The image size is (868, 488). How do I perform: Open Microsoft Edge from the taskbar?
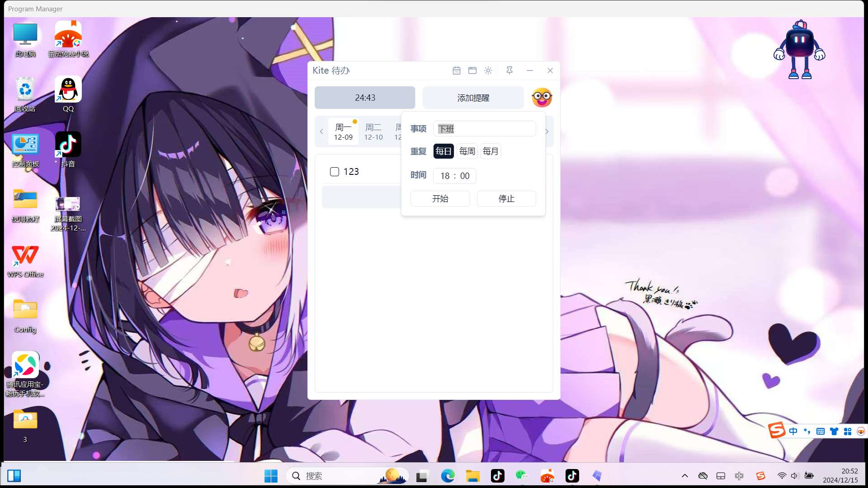448,476
